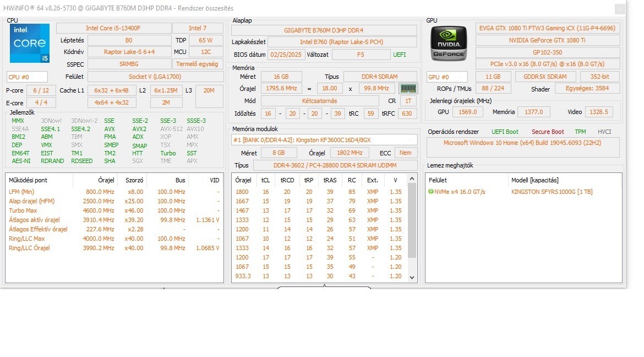Click the 1795.6 MHz memory clock field
The height and width of the screenshot is (357, 644).
coord(281,89)
